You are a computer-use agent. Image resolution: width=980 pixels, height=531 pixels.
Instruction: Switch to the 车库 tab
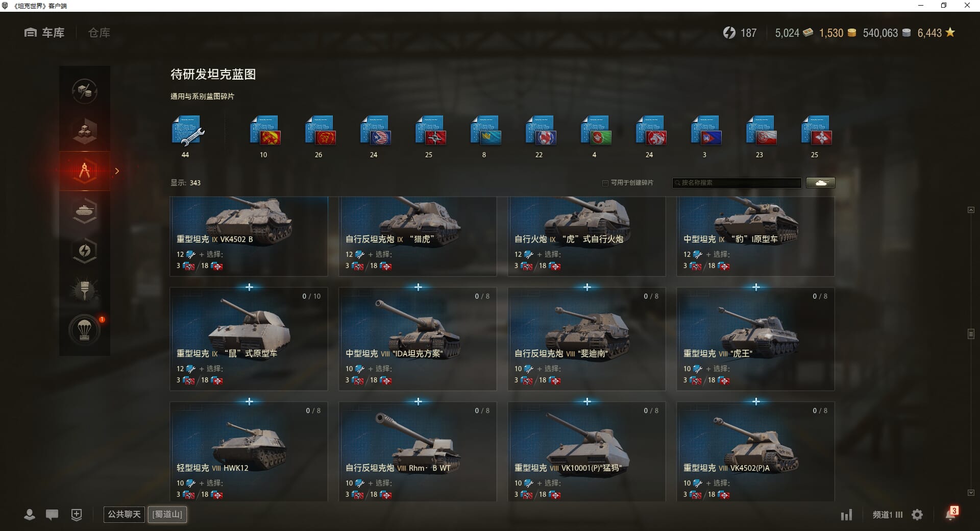(44, 33)
